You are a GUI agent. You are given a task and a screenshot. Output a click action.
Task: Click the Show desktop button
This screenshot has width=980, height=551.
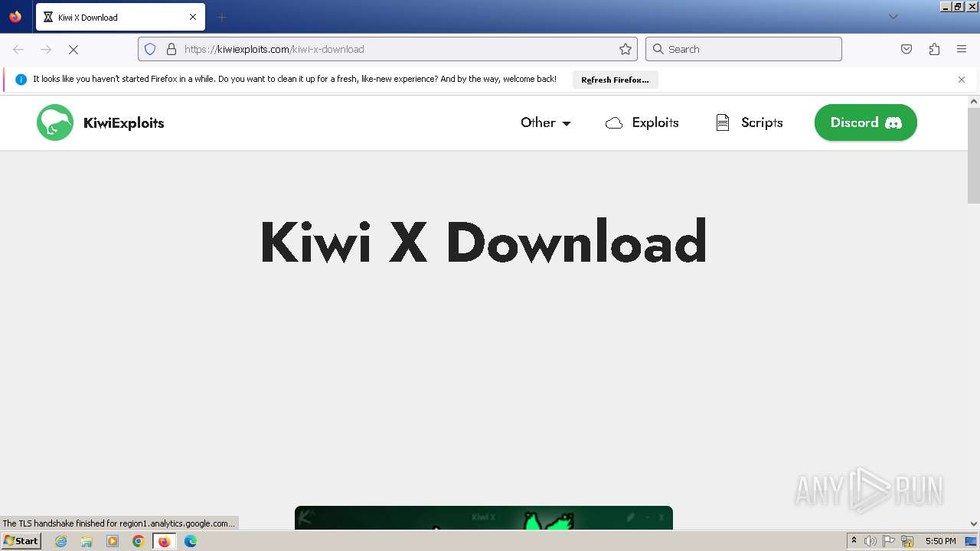971,541
